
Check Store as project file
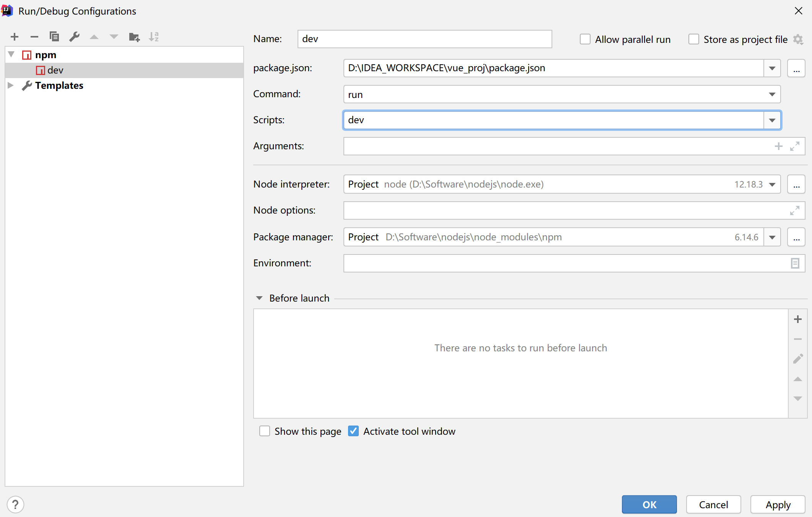[693, 39]
